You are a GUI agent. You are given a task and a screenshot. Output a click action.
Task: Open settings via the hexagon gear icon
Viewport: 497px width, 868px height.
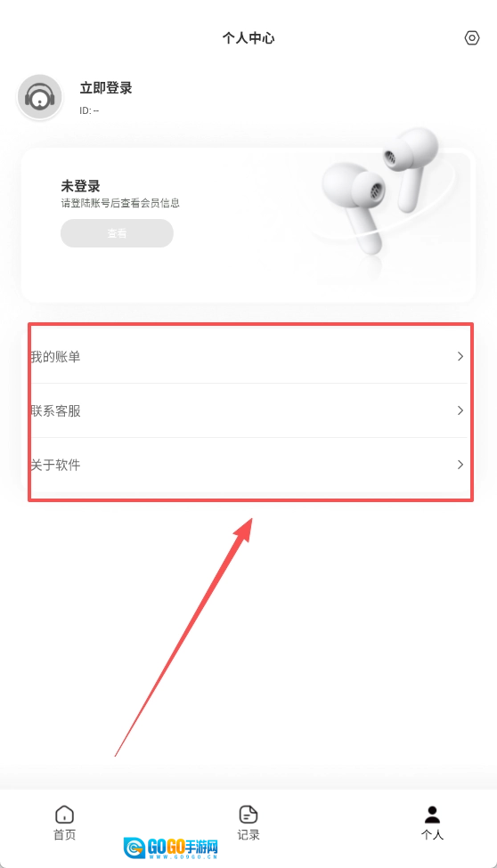point(471,37)
